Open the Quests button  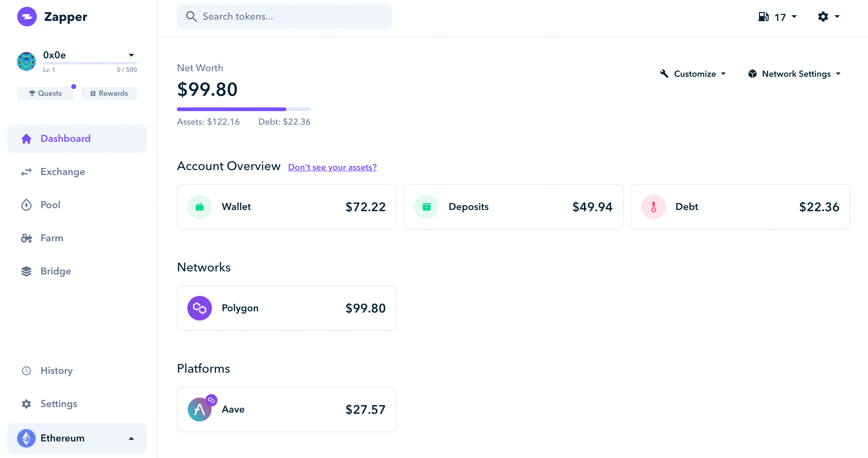45,93
